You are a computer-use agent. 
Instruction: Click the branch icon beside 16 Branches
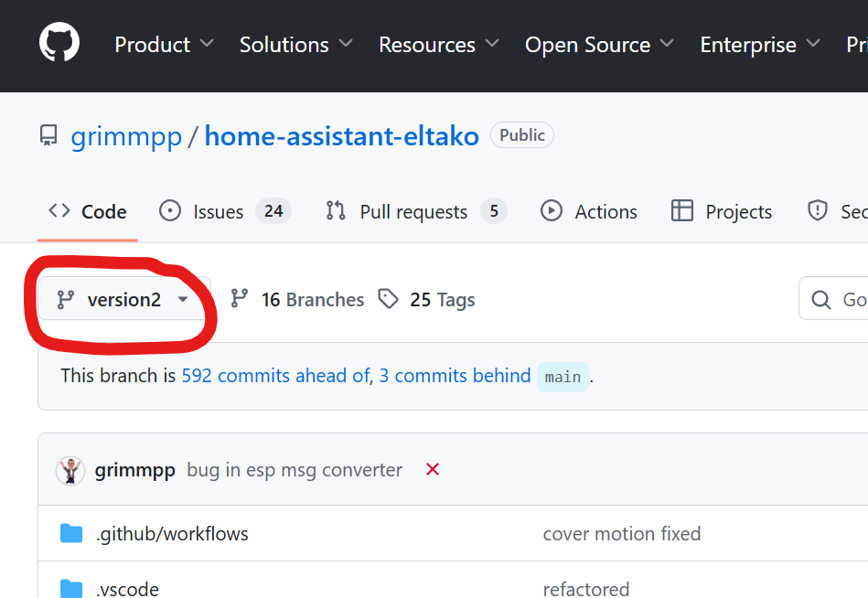[240, 299]
